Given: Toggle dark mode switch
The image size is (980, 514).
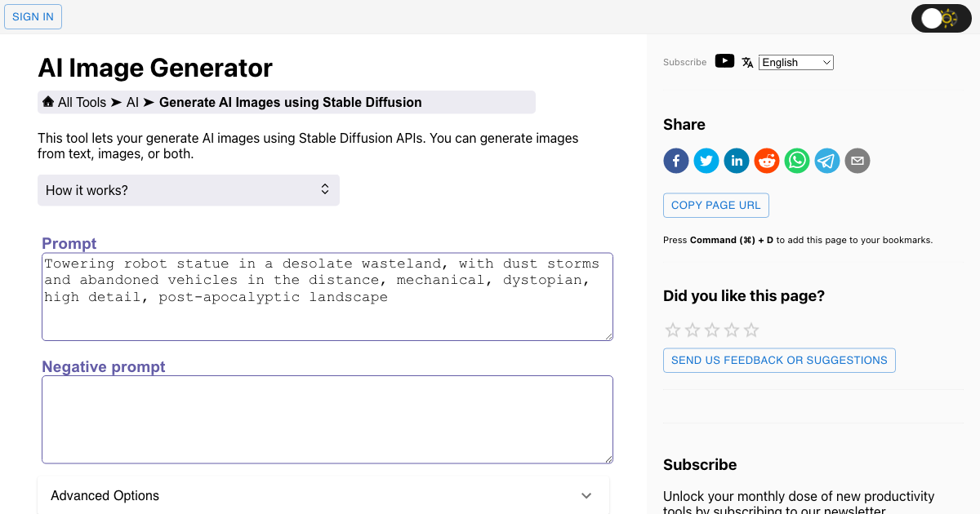Looking at the screenshot, I should [941, 17].
